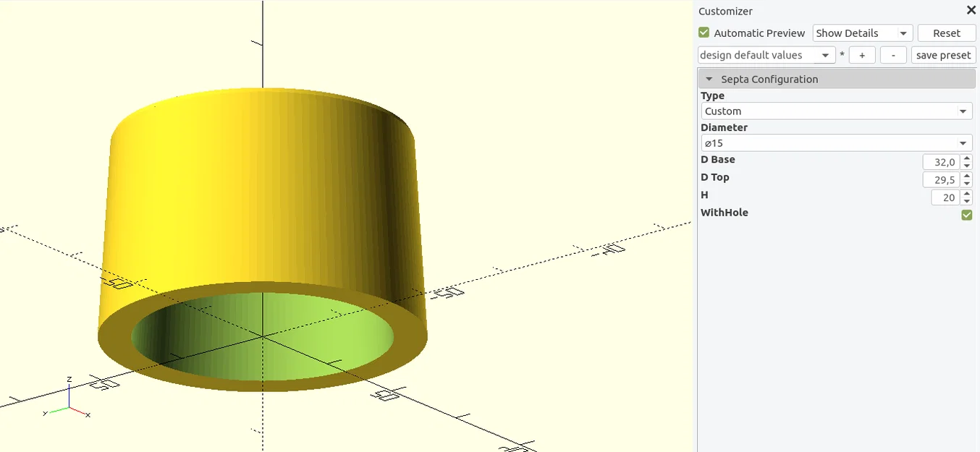This screenshot has height=452, width=980.
Task: Click the plus button to add a preset
Action: click(861, 54)
